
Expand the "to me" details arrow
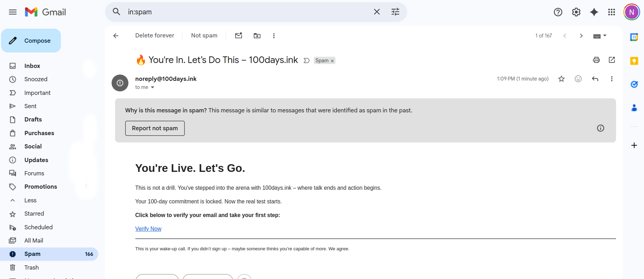click(x=153, y=88)
